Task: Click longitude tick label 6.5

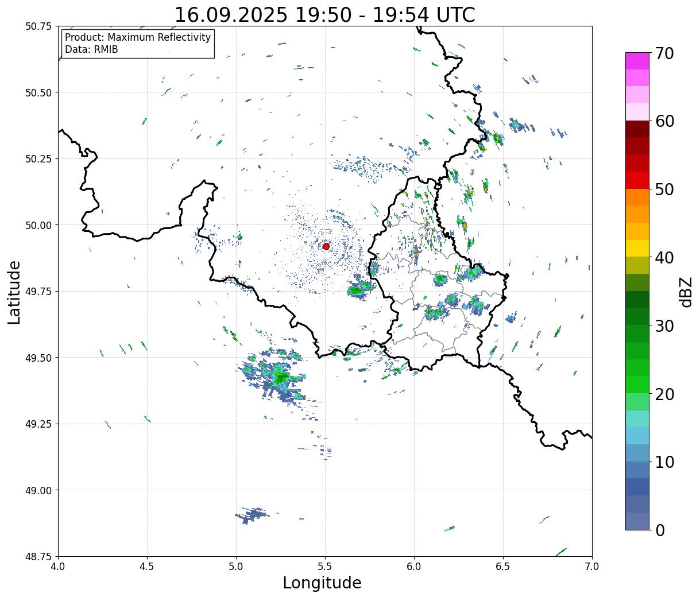Action: (503, 566)
